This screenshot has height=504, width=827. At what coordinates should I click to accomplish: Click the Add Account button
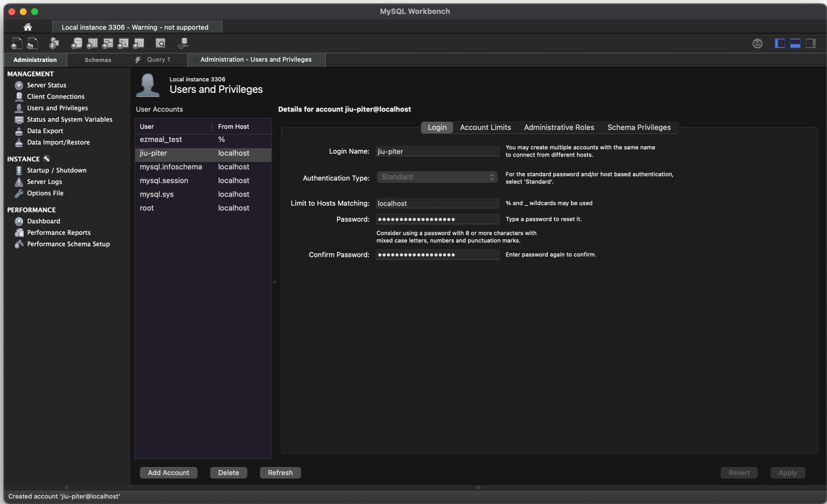click(x=169, y=472)
